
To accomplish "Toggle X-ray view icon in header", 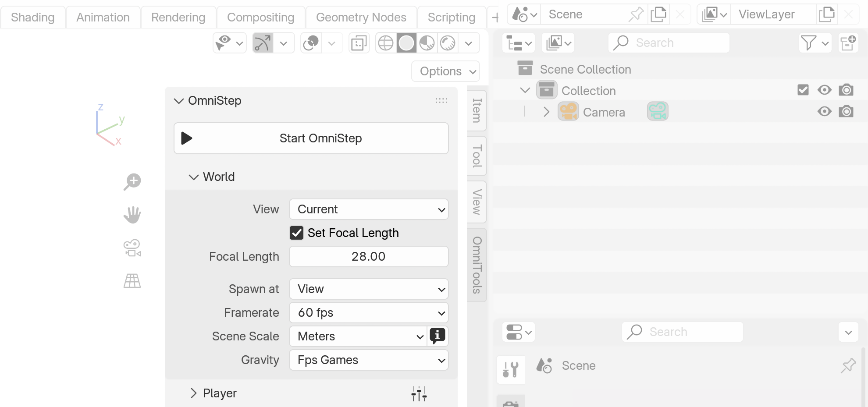I will pos(359,43).
